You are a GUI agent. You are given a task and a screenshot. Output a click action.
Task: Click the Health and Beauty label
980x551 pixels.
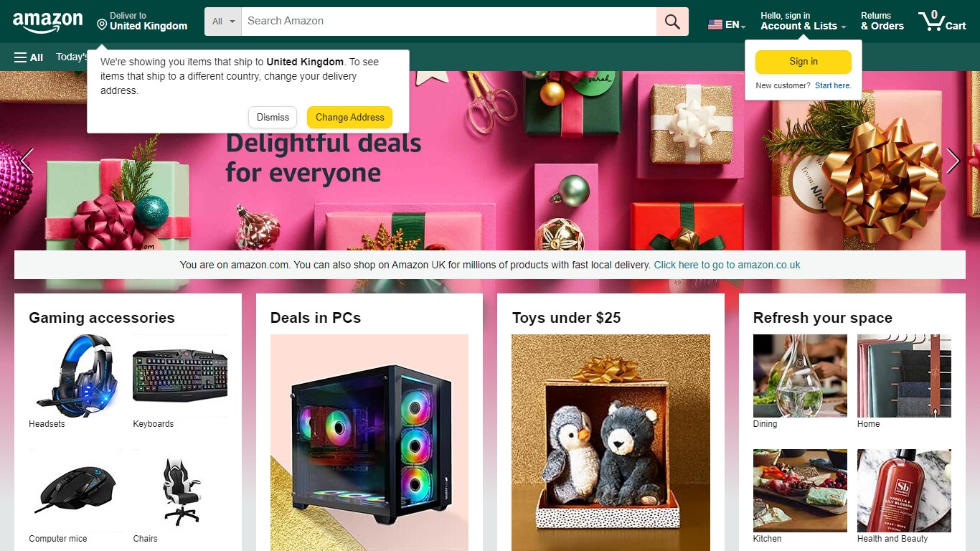click(x=892, y=539)
